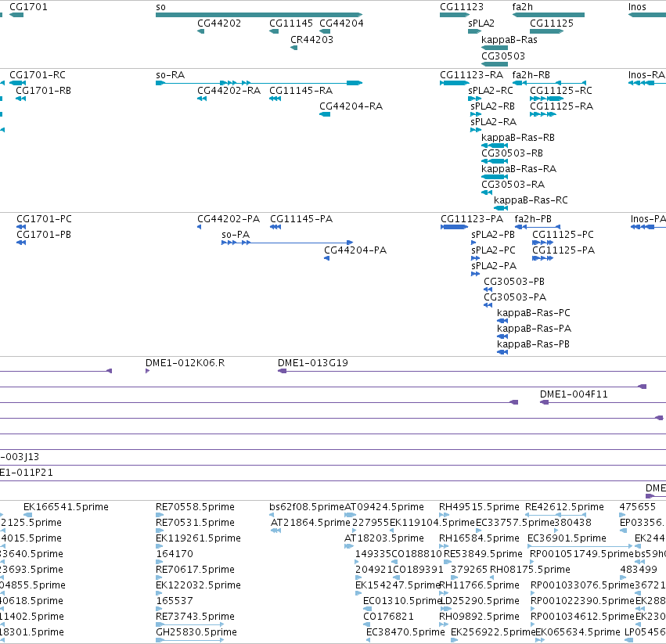Select the DME1-013G19 clone label
The height and width of the screenshot is (644, 666).
point(312,363)
